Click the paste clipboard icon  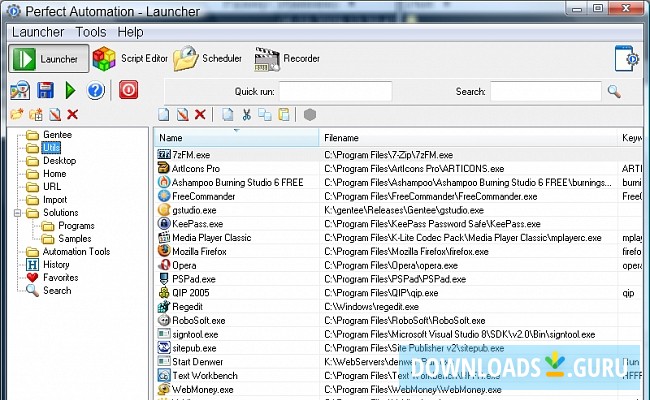pos(284,114)
